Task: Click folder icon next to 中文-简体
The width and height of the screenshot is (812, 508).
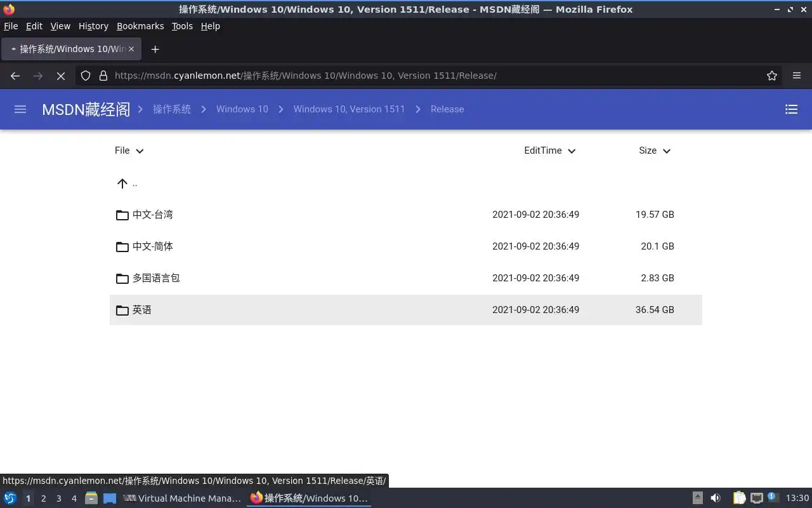Action: [122, 246]
